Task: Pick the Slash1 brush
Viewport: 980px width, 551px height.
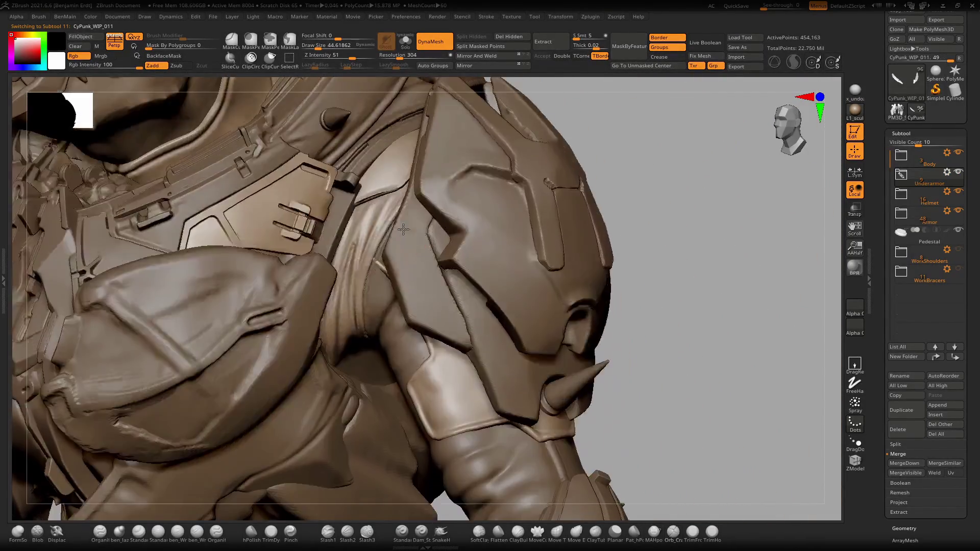Action: coord(328,534)
